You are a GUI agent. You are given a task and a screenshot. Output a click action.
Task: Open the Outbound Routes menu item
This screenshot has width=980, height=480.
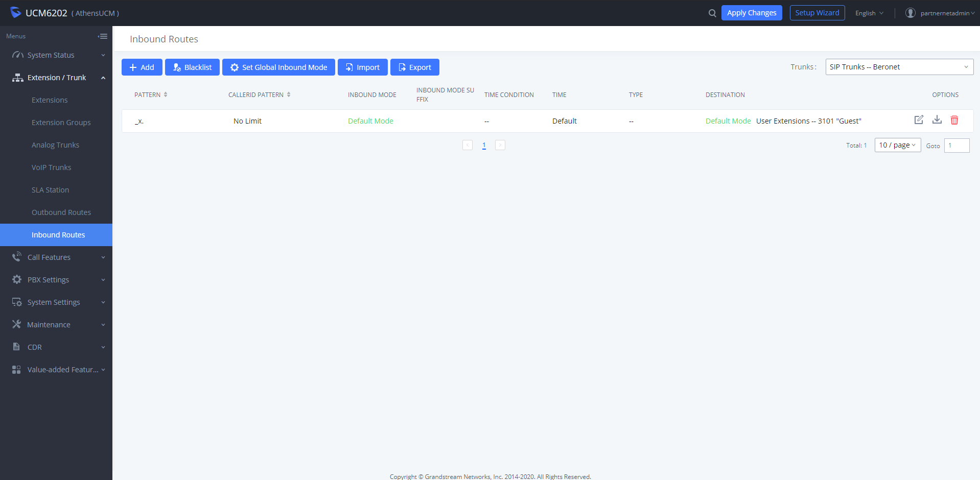click(61, 212)
